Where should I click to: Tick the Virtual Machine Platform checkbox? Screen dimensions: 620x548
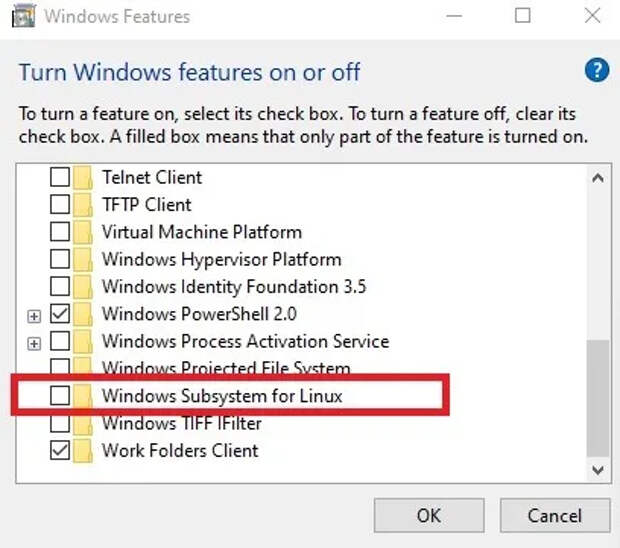[60, 231]
